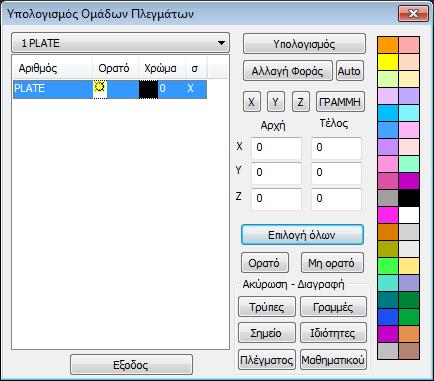Exit via the Εξοδος button
434x381 pixels.
tap(131, 365)
